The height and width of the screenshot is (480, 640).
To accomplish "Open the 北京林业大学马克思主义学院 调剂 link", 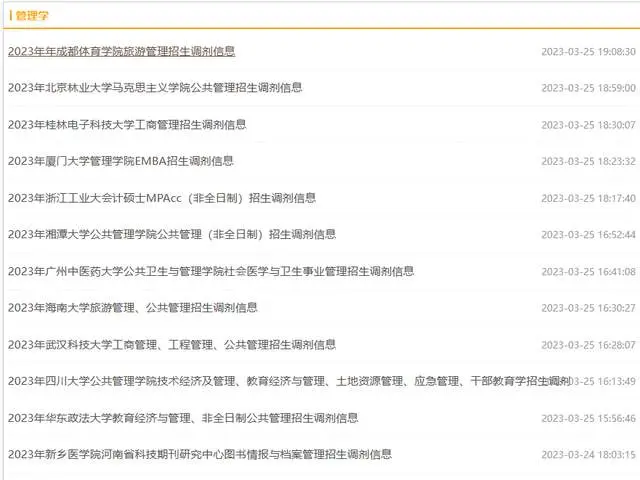I will 155,88.
